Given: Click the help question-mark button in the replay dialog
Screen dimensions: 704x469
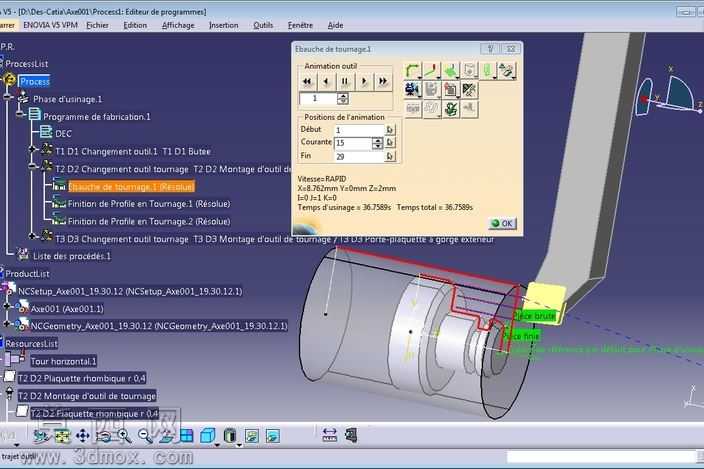Looking at the screenshot, I should pyautogui.click(x=490, y=48).
